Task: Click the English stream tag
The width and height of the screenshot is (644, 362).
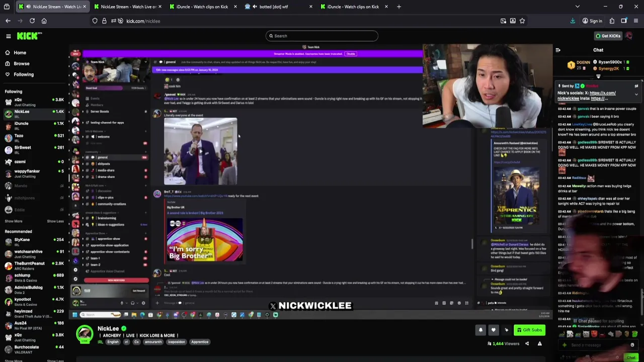Action: point(113,342)
